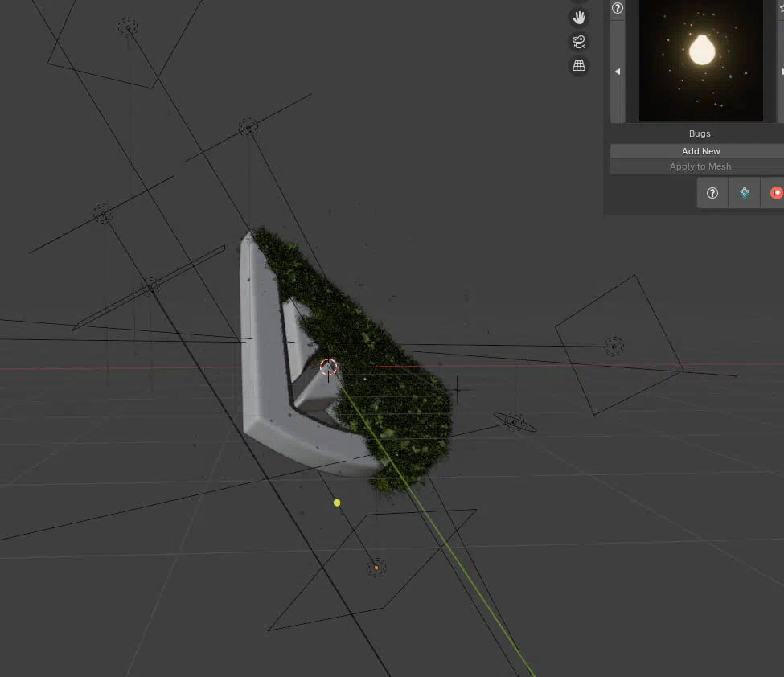
Task: Select the area light on the right
Action: [x=614, y=347]
